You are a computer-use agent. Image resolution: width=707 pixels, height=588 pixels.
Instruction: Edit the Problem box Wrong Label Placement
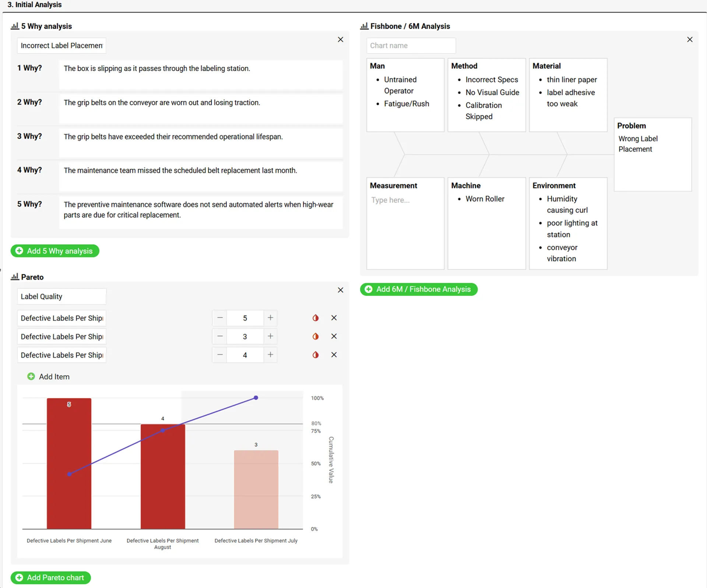(x=653, y=155)
